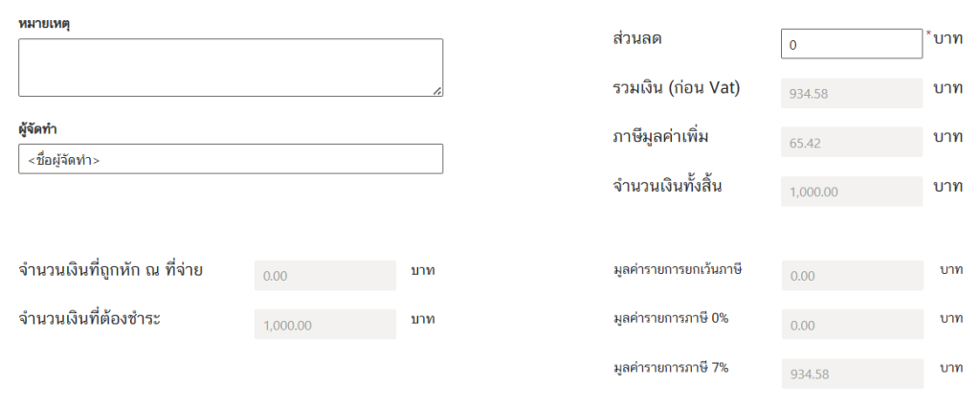Grab the resize handle of หมายเหตุ box

(437, 91)
